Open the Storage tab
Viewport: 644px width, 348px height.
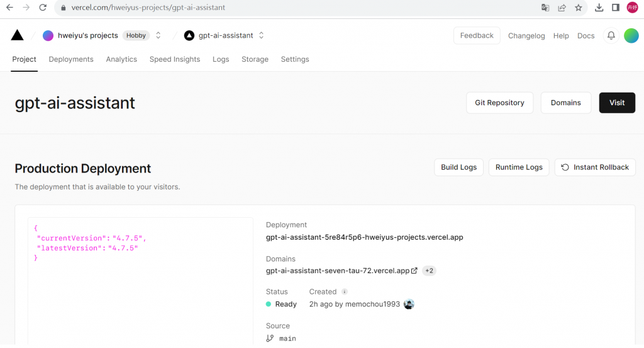coord(255,59)
